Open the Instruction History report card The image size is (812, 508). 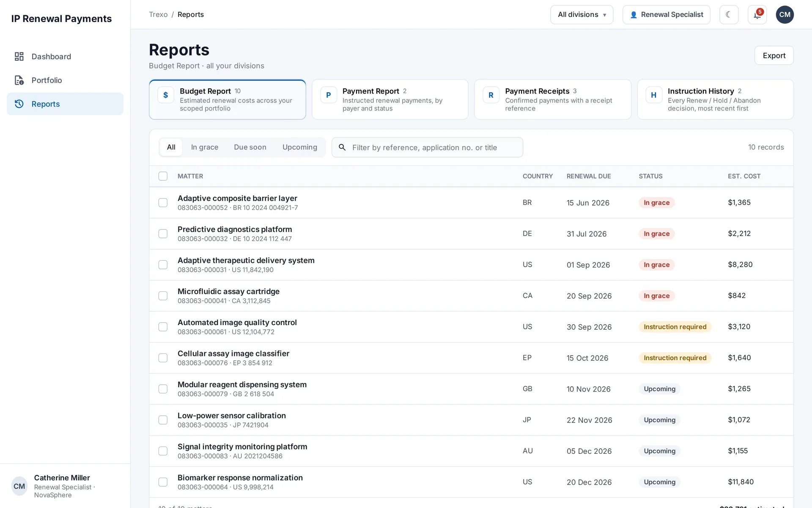(715, 99)
